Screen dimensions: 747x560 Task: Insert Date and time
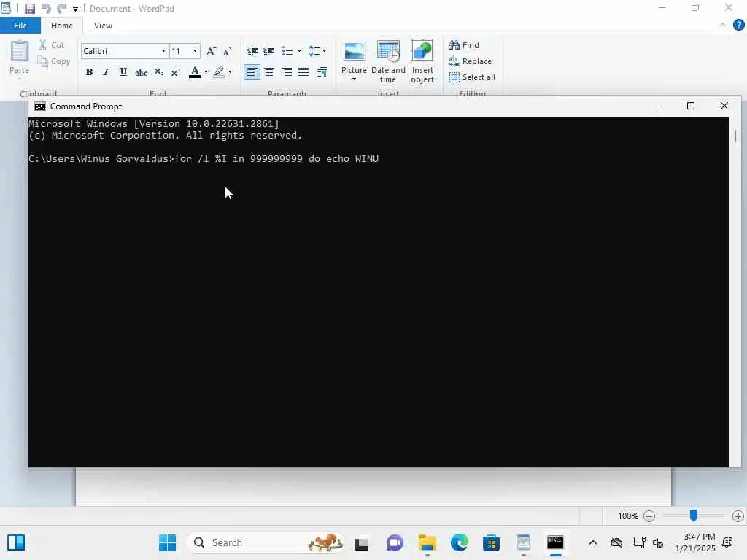pyautogui.click(x=388, y=61)
